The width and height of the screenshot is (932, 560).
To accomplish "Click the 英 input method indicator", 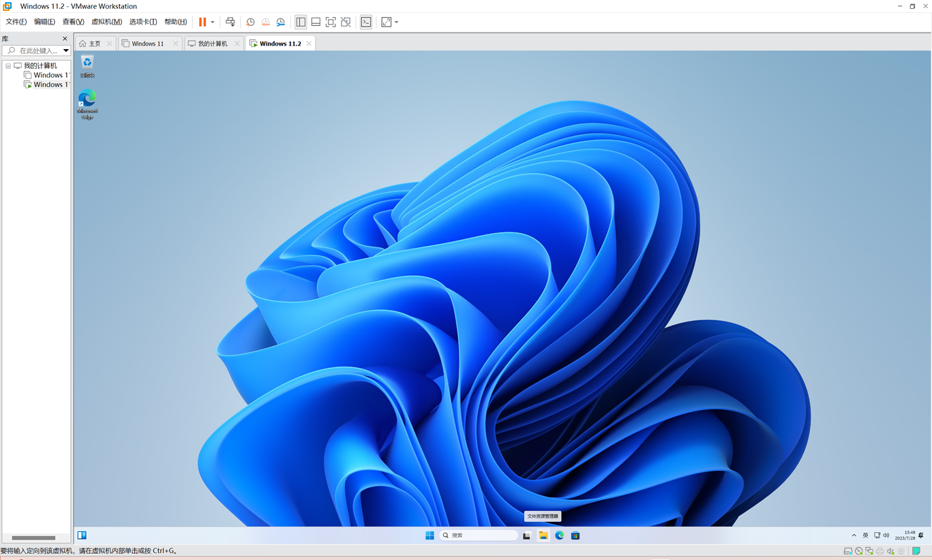I will click(865, 535).
